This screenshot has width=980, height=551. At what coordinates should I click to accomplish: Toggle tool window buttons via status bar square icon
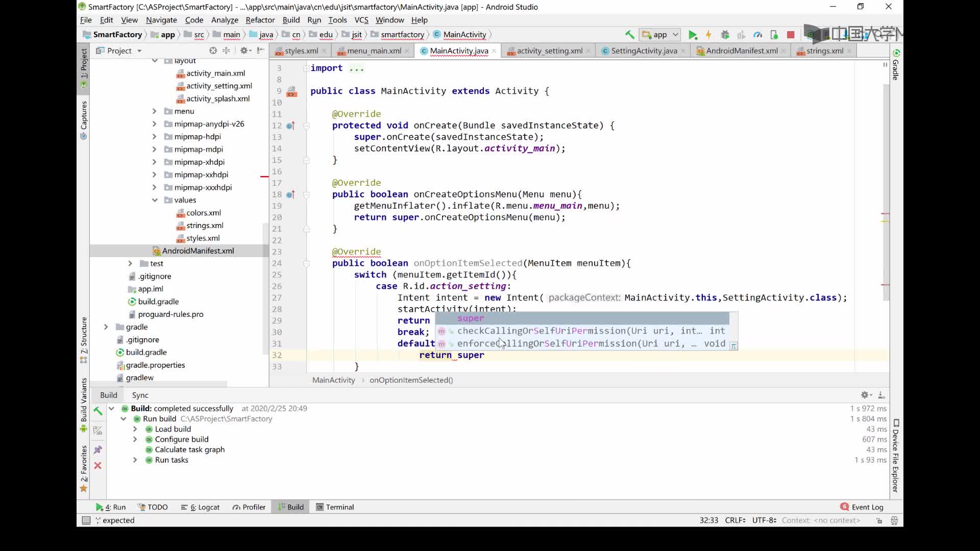(x=86, y=520)
